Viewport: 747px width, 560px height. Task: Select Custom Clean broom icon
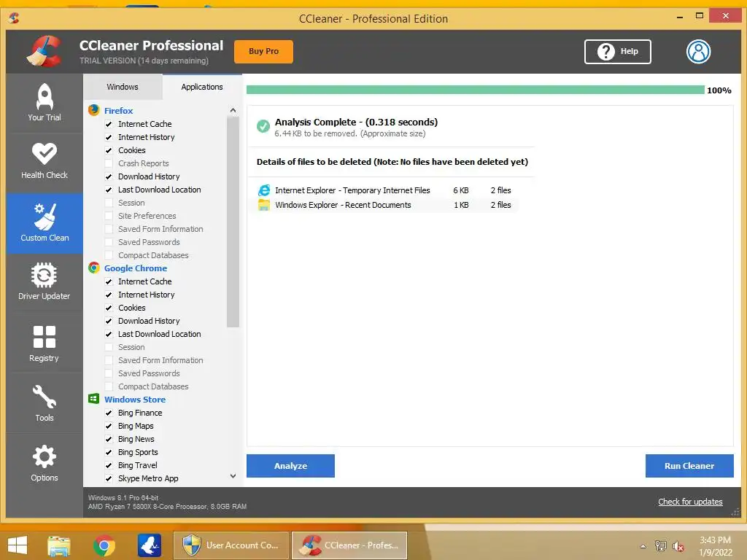point(44,223)
